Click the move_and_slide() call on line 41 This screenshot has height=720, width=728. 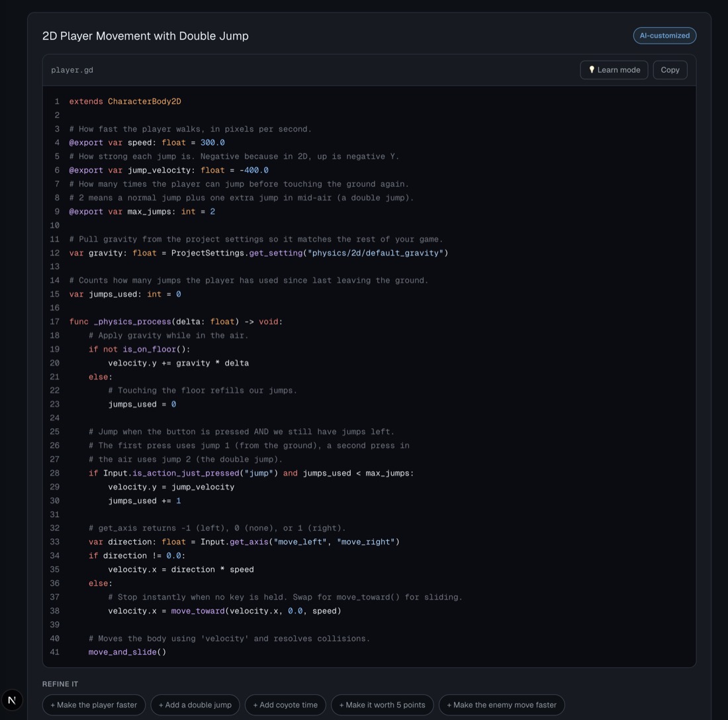pos(127,652)
